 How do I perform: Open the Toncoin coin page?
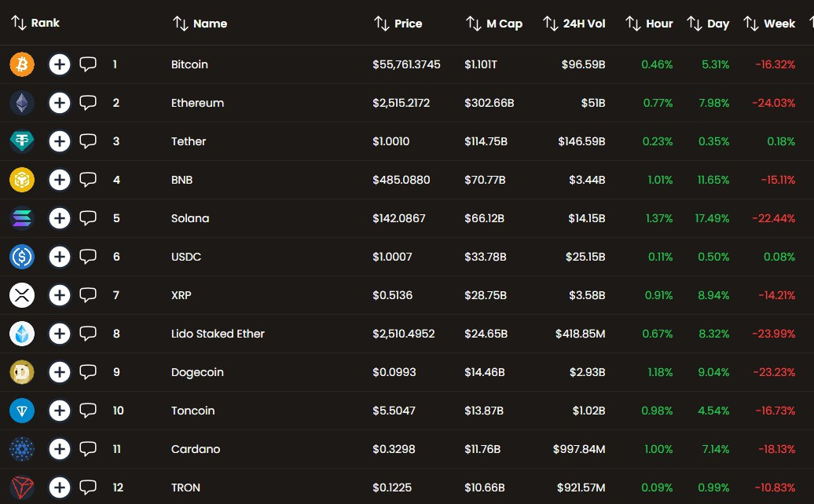click(193, 411)
